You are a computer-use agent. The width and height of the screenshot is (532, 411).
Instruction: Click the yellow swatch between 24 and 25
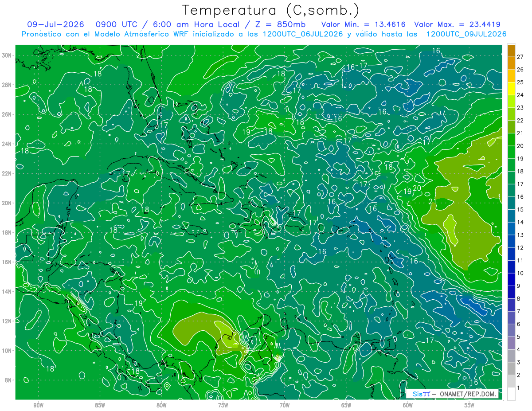point(511,89)
